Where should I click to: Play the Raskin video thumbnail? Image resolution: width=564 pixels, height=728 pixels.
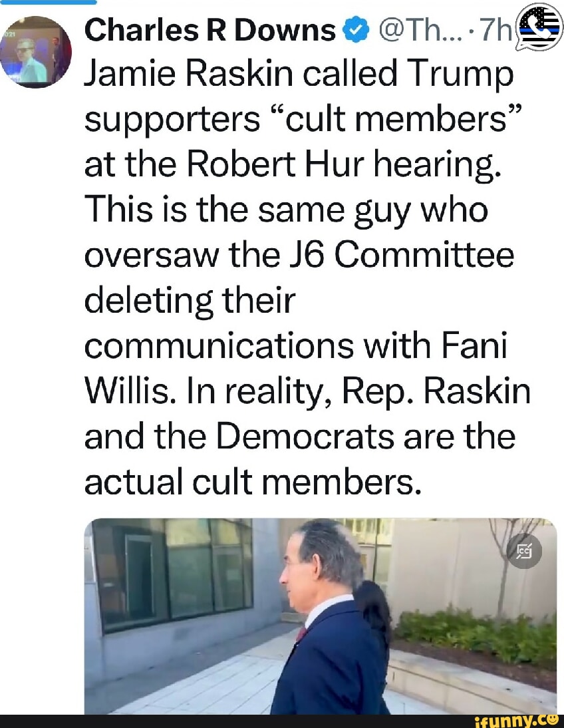coord(319,616)
